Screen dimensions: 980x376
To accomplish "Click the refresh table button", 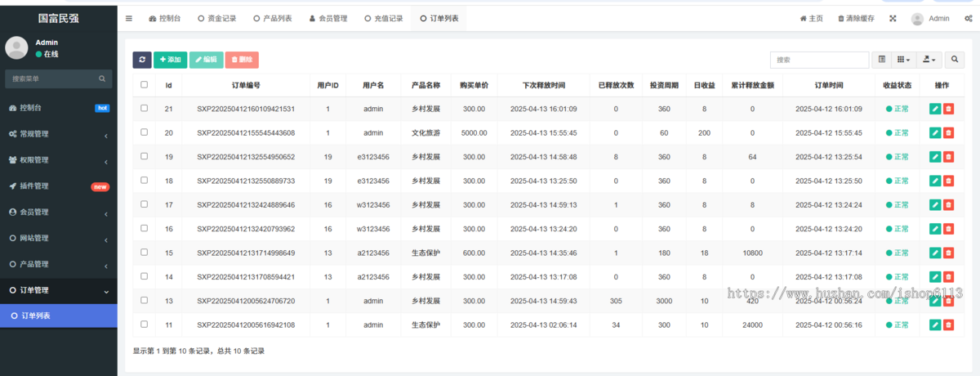I will coord(142,60).
